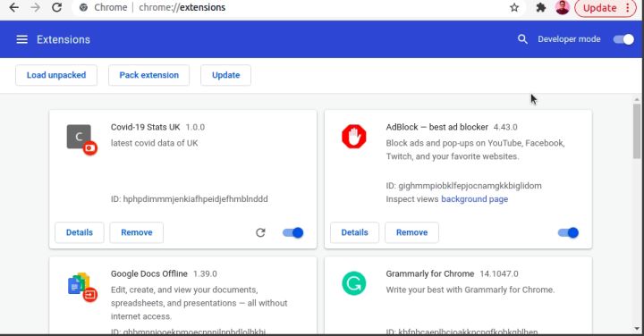644x336 pixels.
Task: Open the extensions puzzle piece icon
Action: [541, 7]
